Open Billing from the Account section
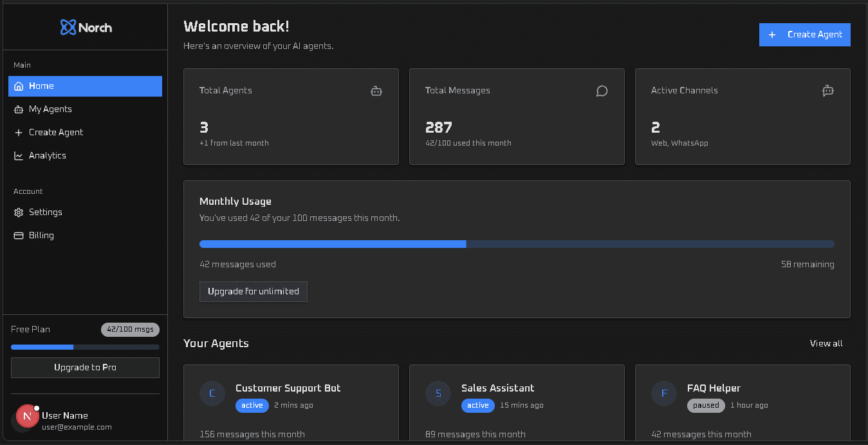The height and width of the screenshot is (445, 868). pos(40,235)
